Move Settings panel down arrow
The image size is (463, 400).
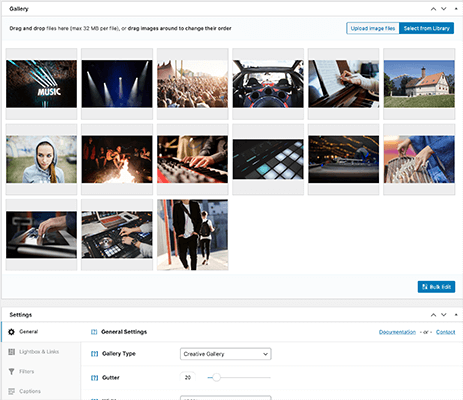click(444, 315)
